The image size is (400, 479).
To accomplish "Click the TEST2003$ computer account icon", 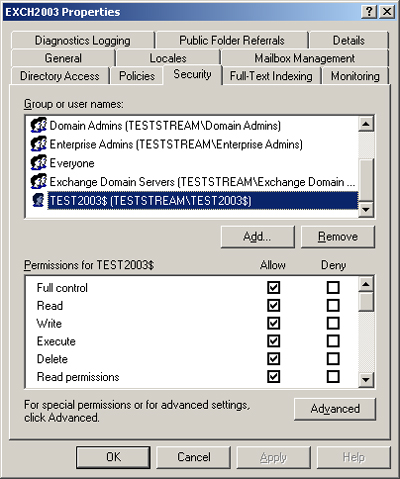I will coord(38,200).
